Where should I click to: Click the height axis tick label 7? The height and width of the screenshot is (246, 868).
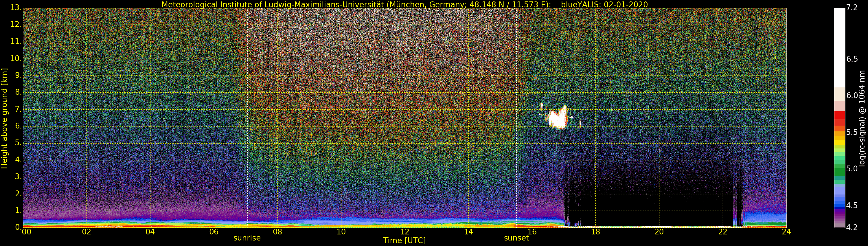[19, 109]
